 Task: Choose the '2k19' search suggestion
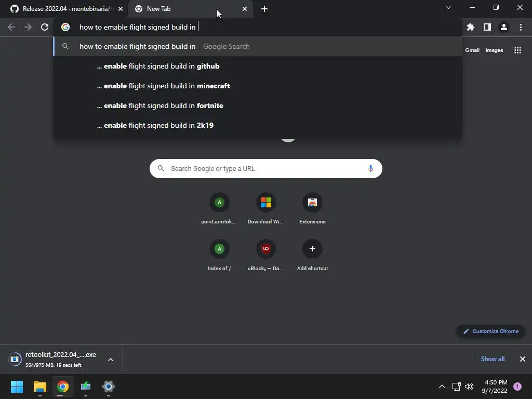(x=258, y=125)
